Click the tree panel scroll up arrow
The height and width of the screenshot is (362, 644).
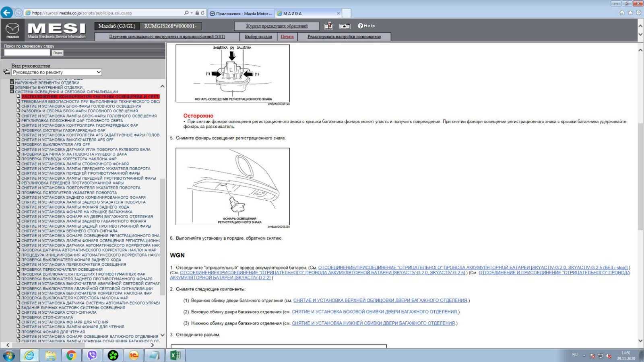point(162,86)
